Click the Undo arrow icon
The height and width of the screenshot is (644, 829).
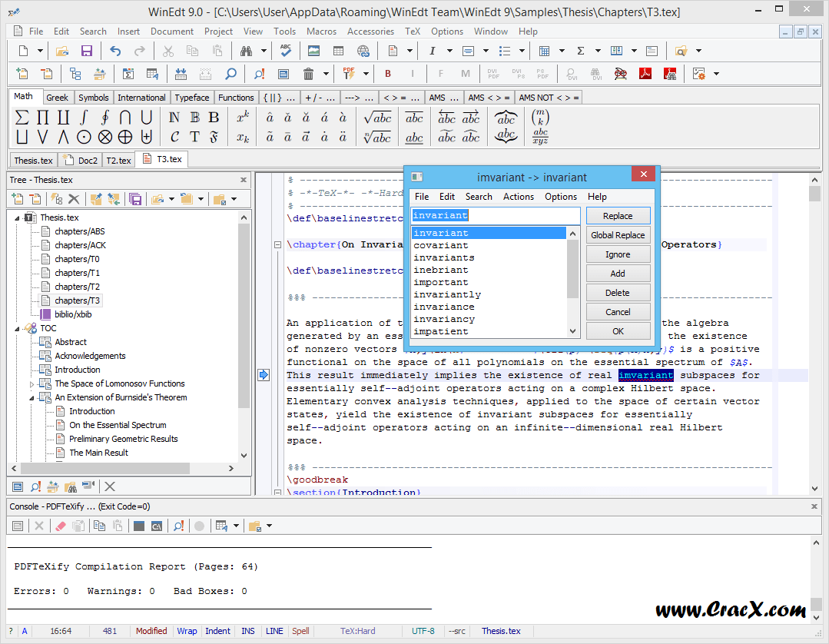[115, 51]
